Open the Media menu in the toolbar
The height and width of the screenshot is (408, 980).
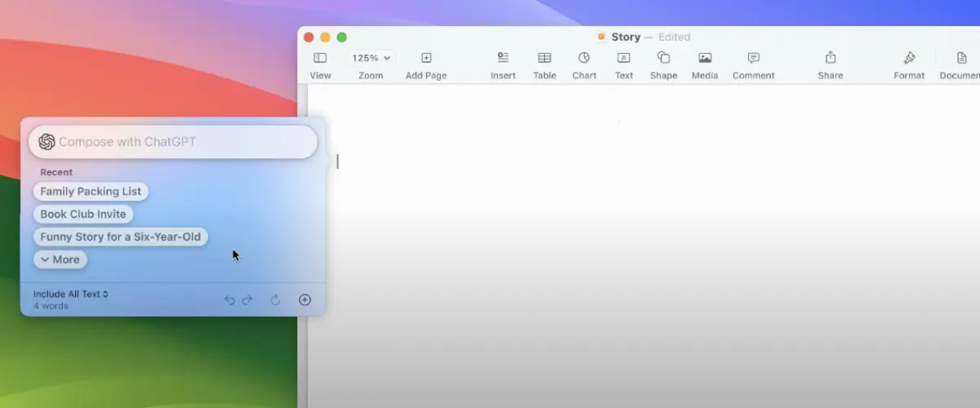click(x=705, y=58)
